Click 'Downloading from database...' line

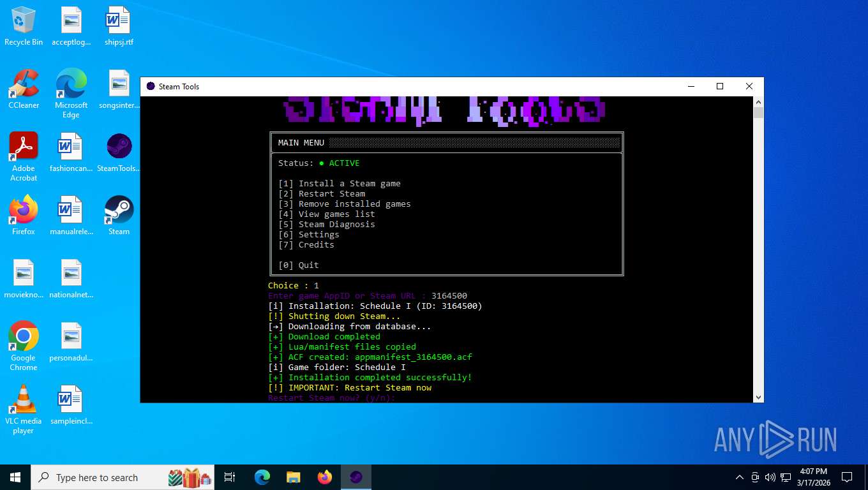pyautogui.click(x=350, y=327)
